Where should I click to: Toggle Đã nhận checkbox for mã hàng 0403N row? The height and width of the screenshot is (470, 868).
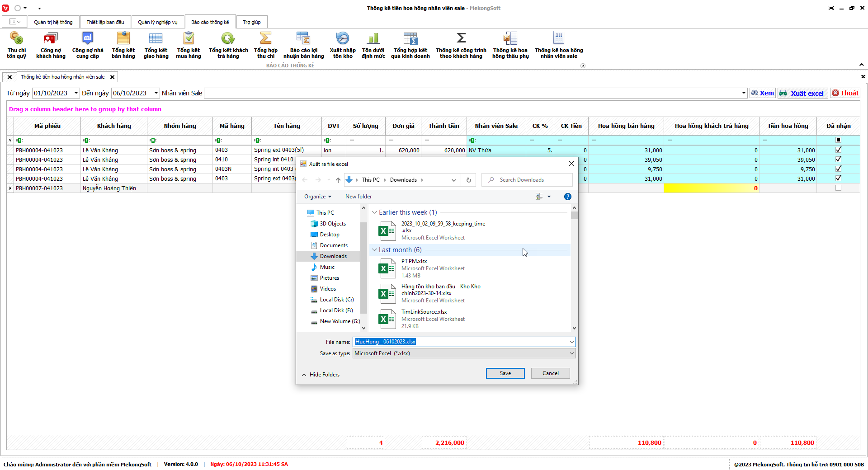click(x=838, y=169)
